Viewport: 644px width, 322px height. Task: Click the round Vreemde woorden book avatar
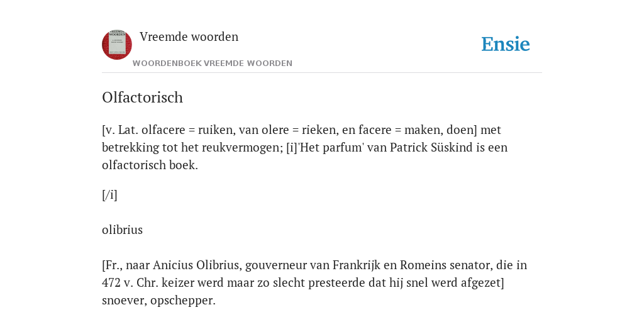pos(117,45)
